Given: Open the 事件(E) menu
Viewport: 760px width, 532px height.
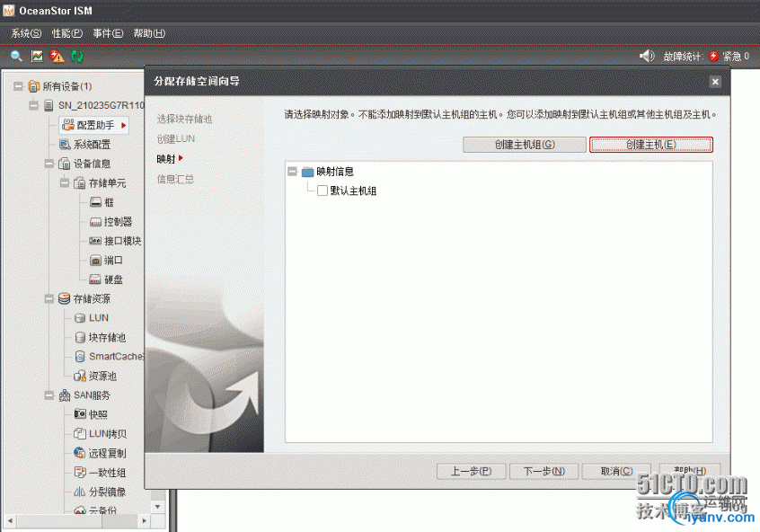Looking at the screenshot, I should (x=107, y=32).
